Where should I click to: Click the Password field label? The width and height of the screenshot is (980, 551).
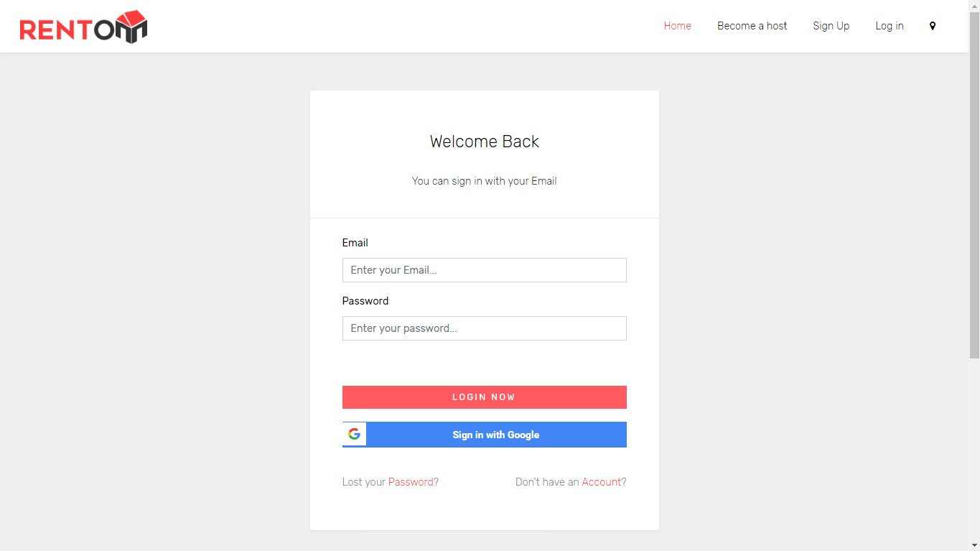pyautogui.click(x=365, y=301)
